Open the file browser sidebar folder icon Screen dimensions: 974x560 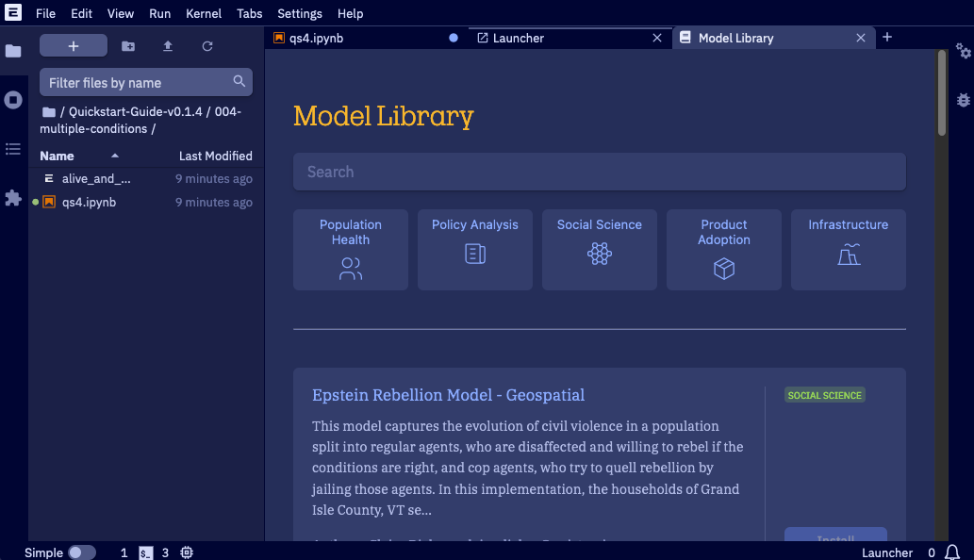tap(13, 51)
